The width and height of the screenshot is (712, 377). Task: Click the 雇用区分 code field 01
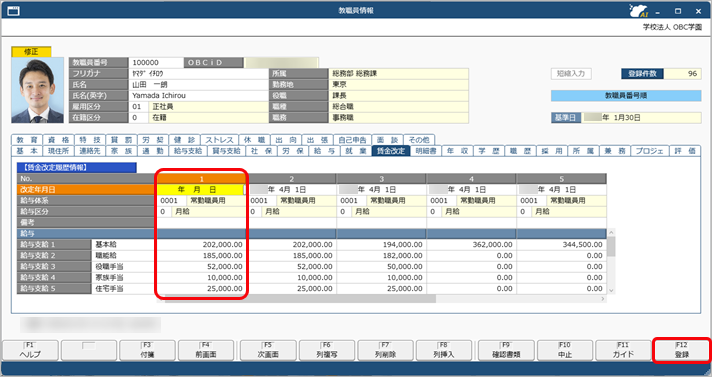click(138, 107)
